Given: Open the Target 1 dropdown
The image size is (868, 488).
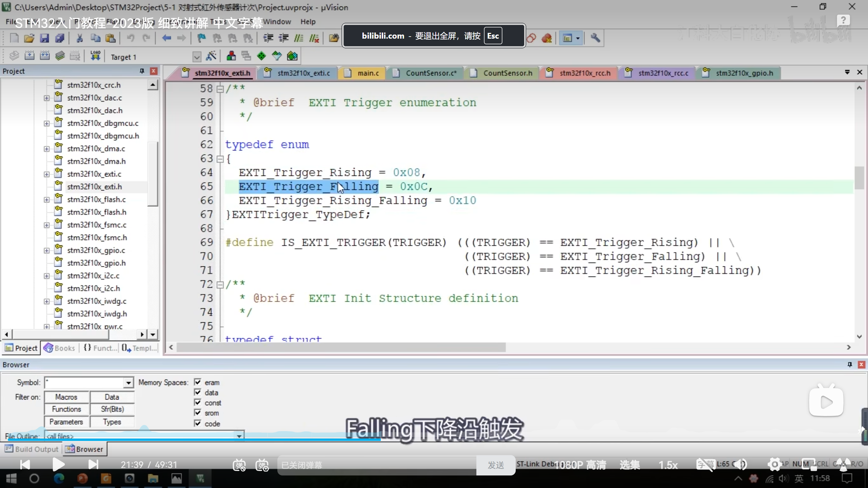Looking at the screenshot, I should click(x=197, y=57).
